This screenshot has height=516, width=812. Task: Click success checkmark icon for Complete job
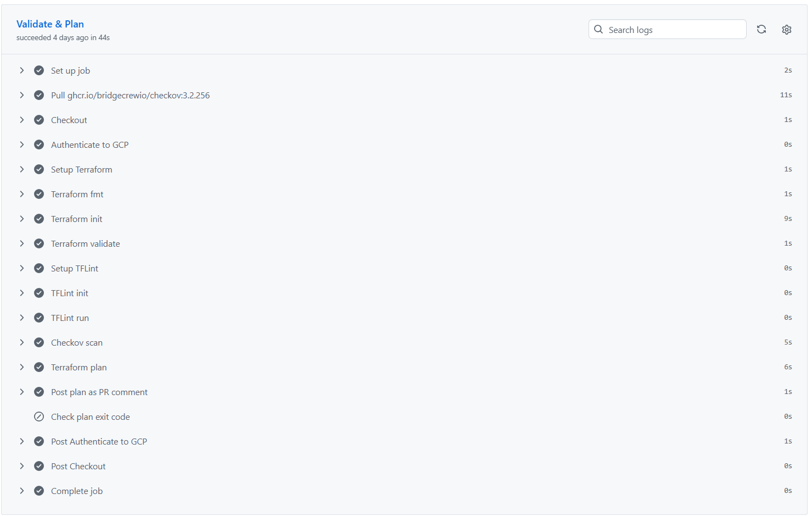[39, 491]
